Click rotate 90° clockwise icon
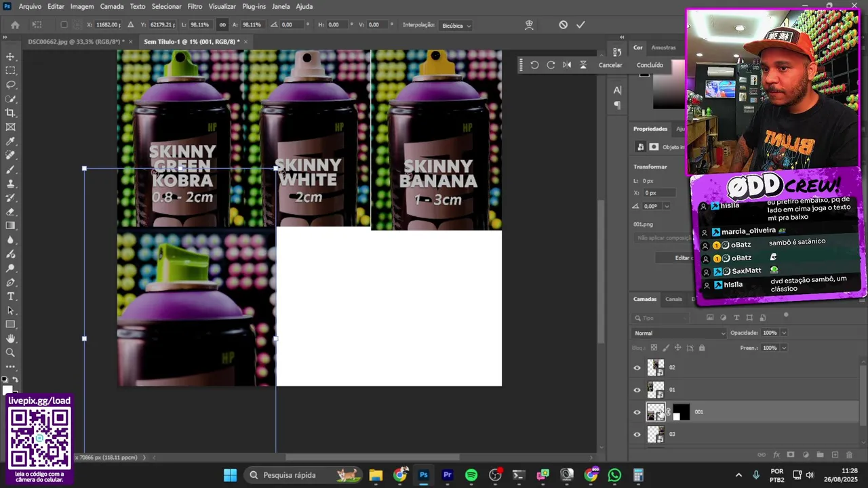This screenshot has width=868, height=488. click(551, 65)
